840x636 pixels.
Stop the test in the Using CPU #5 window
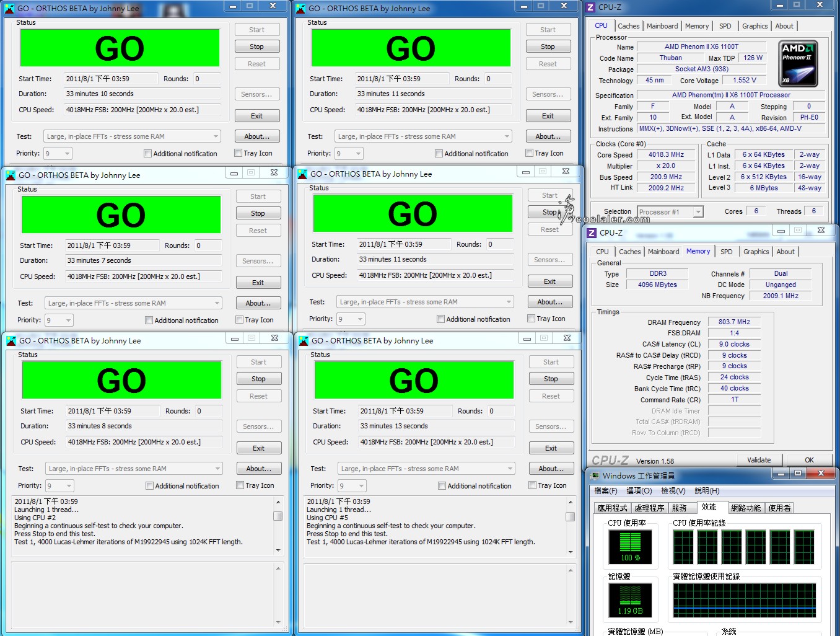[551, 379]
